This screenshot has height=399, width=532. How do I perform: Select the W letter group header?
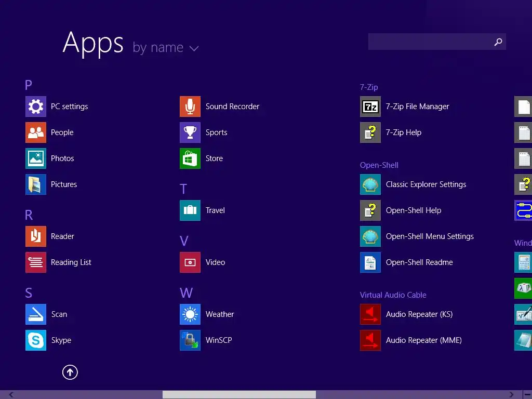point(187,293)
